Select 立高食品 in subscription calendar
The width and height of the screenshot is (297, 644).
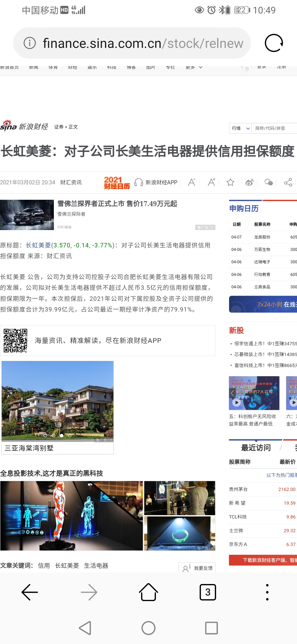pyautogui.click(x=262, y=287)
